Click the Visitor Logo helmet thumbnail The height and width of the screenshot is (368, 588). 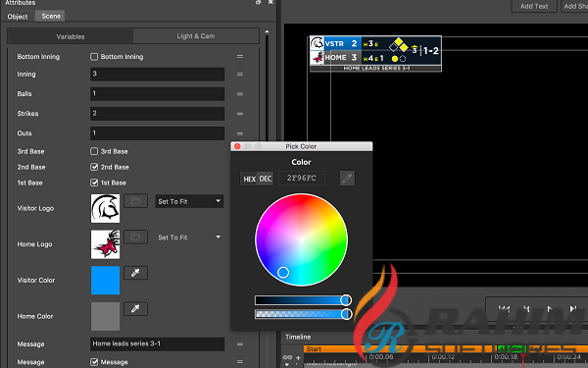[x=106, y=208]
